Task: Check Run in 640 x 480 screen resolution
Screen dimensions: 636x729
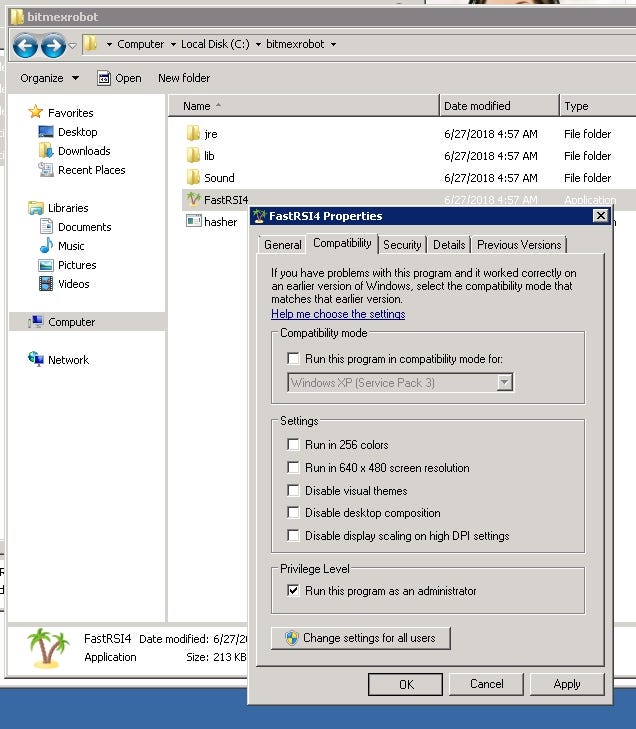Action: 293,467
